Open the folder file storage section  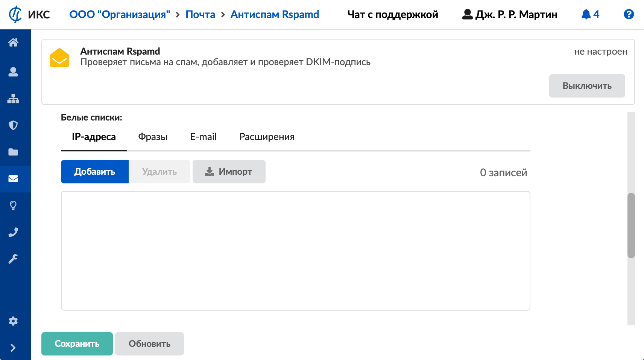point(13,152)
